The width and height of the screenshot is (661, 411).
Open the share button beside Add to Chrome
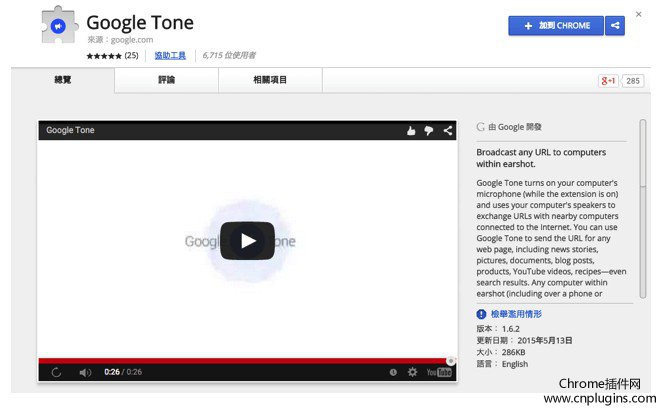pyautogui.click(x=615, y=26)
